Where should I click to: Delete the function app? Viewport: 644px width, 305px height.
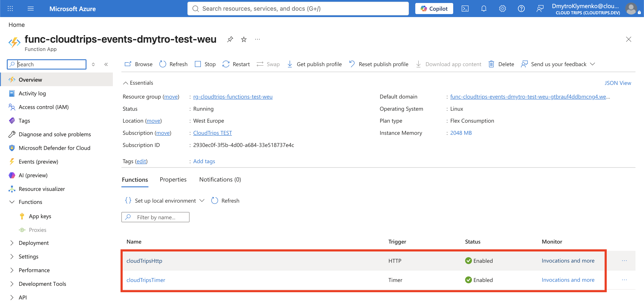pos(501,64)
